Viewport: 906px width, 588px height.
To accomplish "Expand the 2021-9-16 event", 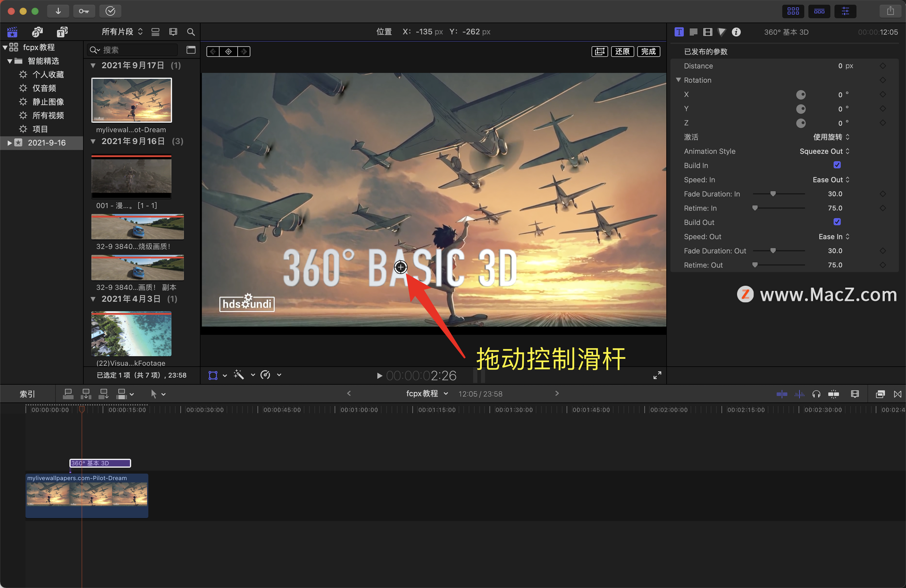I will pyautogui.click(x=9, y=142).
